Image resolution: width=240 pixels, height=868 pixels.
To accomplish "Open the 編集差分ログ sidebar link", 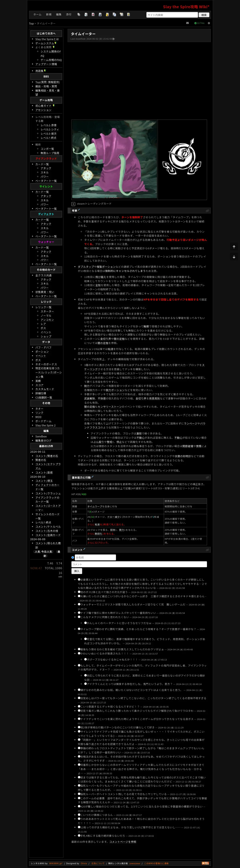I will [x=43, y=440].
